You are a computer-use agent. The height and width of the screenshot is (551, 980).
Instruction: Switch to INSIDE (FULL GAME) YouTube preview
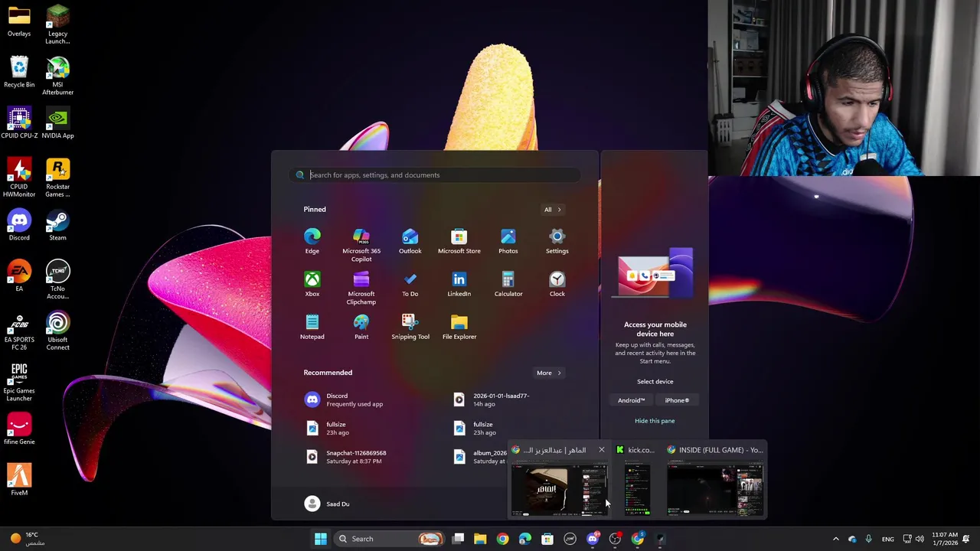715,481
